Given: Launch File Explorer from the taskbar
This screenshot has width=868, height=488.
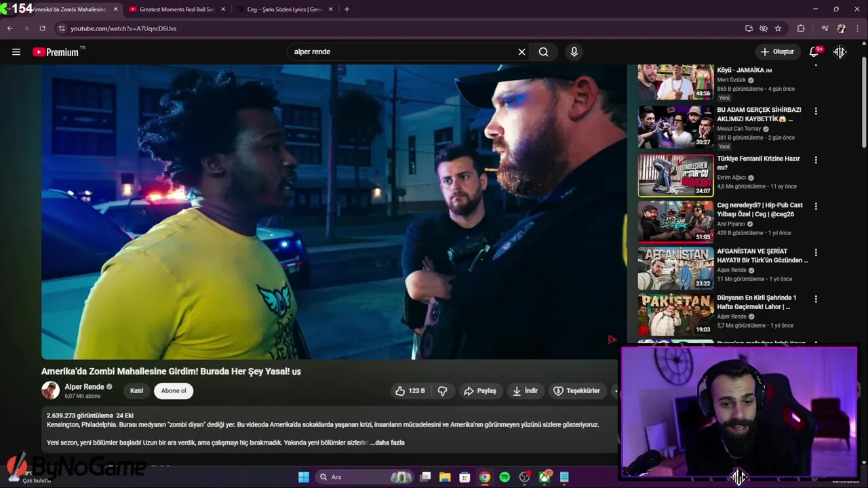Looking at the screenshot, I should [445, 477].
